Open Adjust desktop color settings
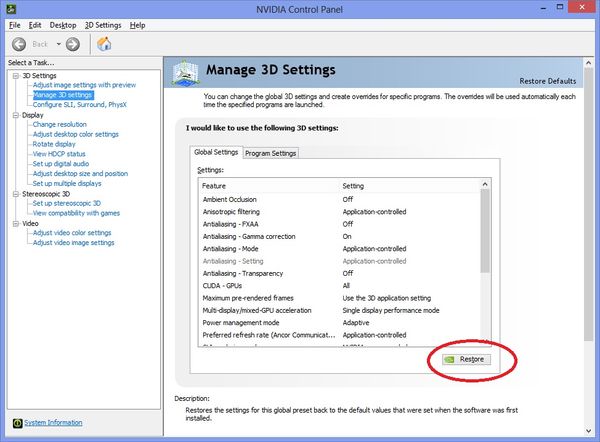Screen dimensions: 600x442 pyautogui.click(x=76, y=134)
